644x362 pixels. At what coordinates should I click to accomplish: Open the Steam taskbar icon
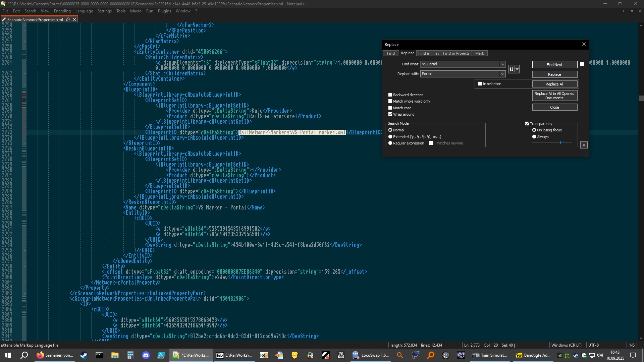(x=84, y=355)
